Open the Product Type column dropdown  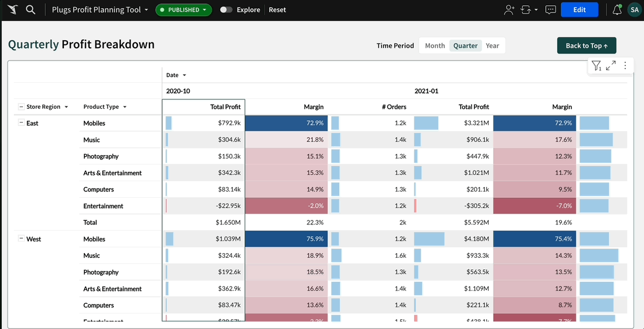125,107
